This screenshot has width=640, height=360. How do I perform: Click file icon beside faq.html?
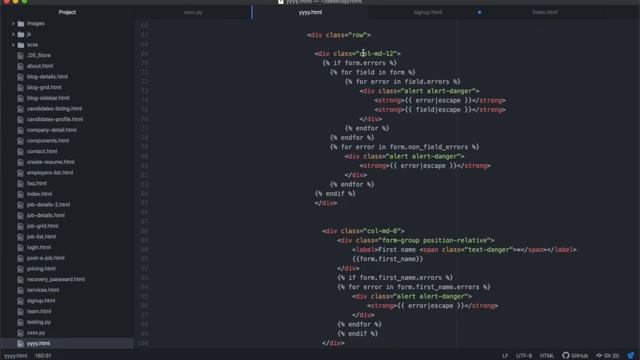point(20,183)
